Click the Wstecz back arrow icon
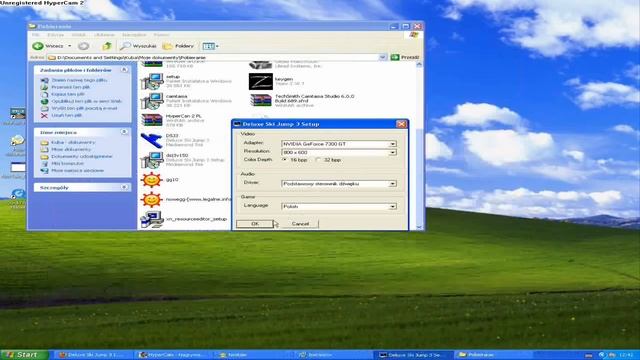This screenshot has width=640, height=360. coord(38,46)
